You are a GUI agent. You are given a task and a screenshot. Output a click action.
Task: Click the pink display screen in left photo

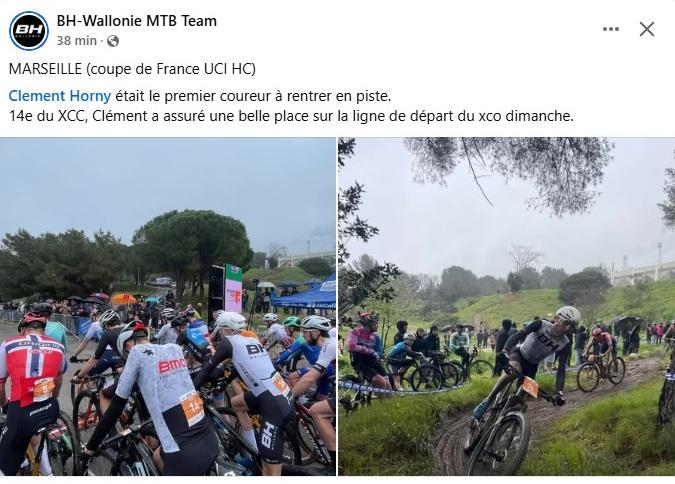point(233,289)
